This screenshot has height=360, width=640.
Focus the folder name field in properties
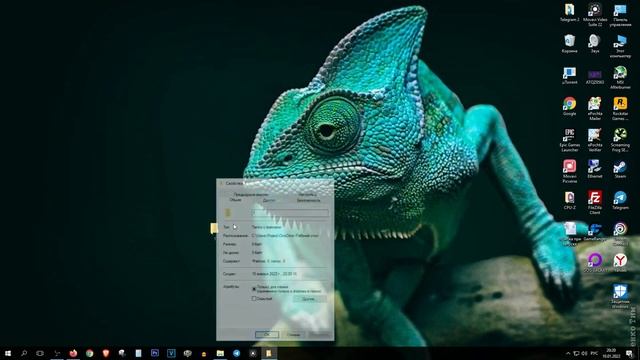pos(290,213)
